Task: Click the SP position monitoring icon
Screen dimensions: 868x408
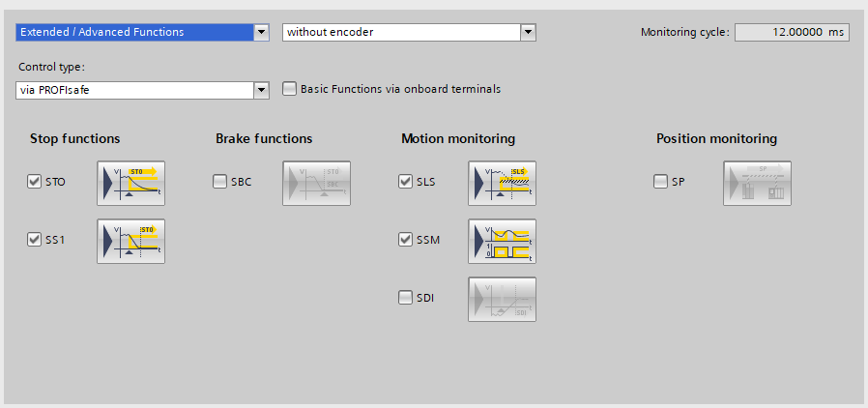Action: tap(757, 183)
